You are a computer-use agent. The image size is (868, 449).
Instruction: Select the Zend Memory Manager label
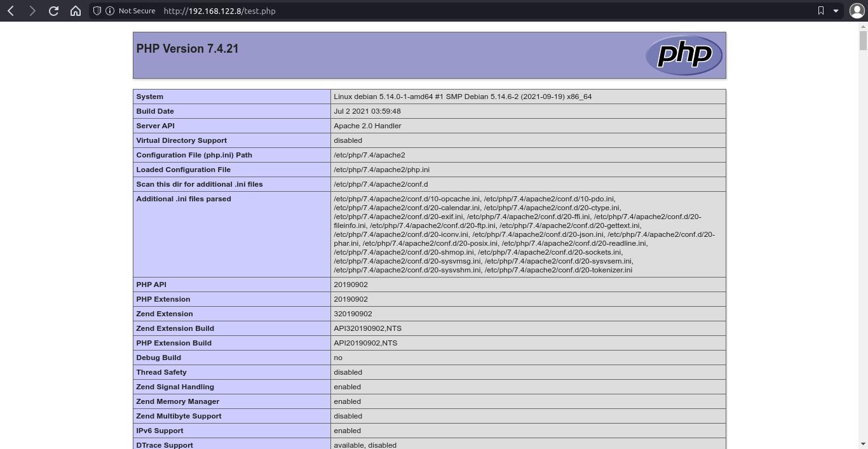(178, 401)
